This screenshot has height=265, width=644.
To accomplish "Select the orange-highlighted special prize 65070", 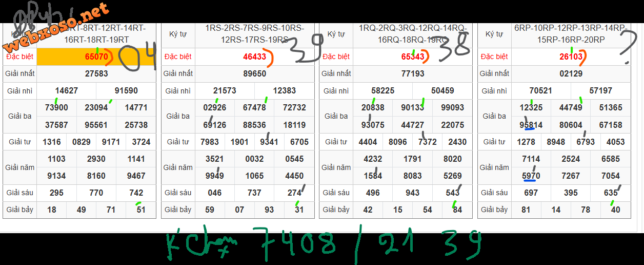I will (96, 57).
